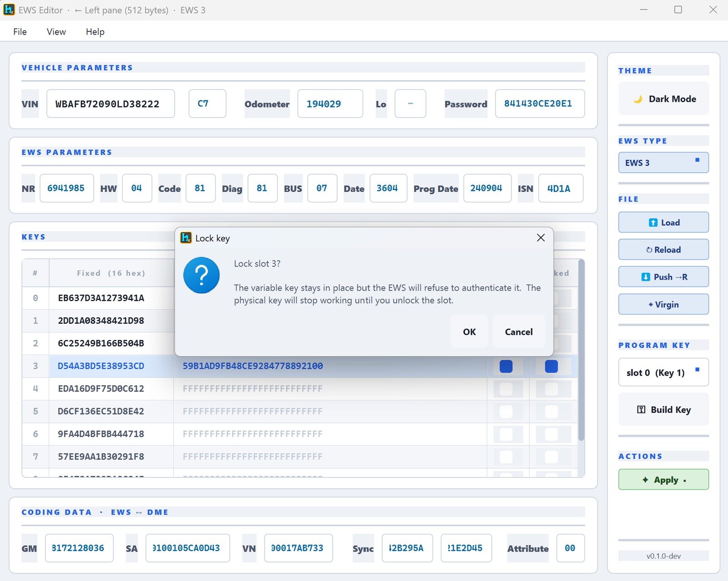728x581 pixels.
Task: Click the Load file upload icon
Action: (x=653, y=223)
